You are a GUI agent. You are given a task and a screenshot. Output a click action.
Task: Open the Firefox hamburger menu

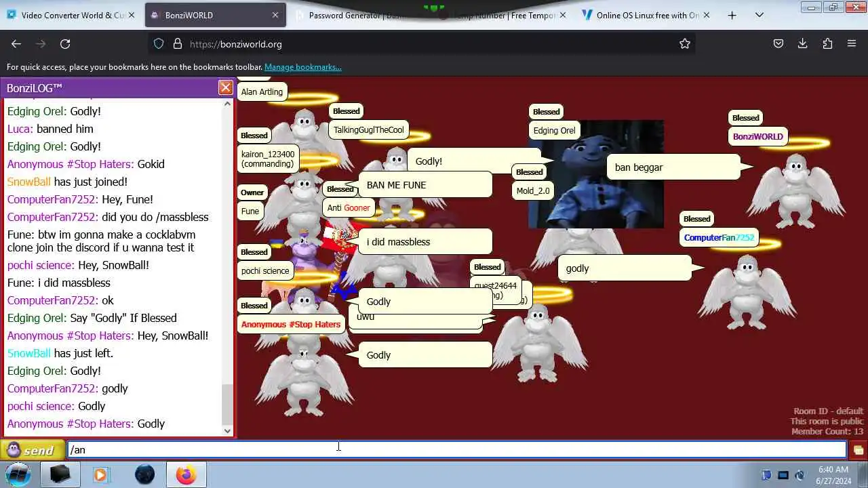tap(852, 44)
